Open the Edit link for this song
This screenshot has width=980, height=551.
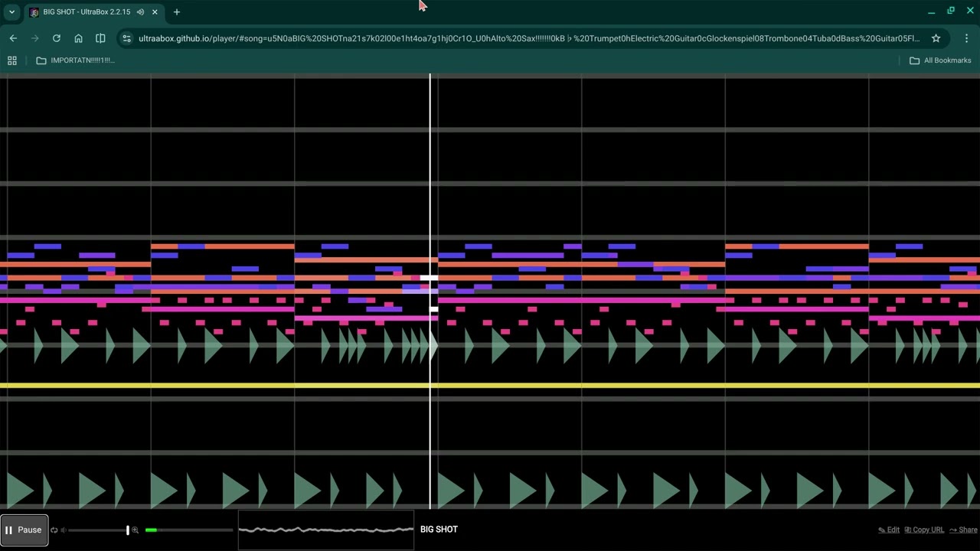889,530
